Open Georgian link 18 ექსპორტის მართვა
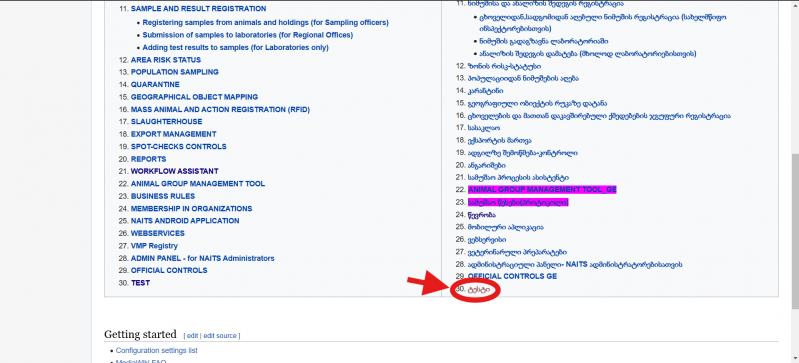The height and width of the screenshot is (363, 799). (499, 140)
